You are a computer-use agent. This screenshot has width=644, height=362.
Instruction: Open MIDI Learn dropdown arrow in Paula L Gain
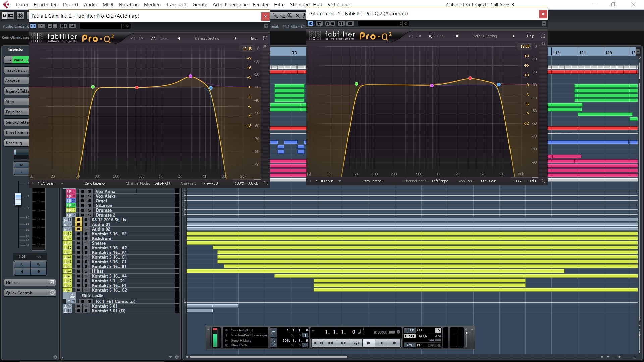62,183
